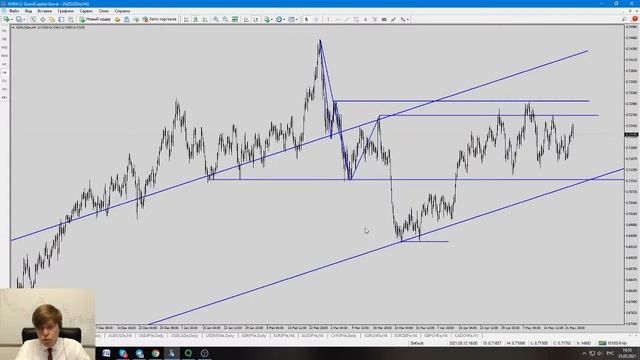Show the Market Watch window
This screenshot has height=360, width=640.
pyautogui.click(x=33, y=19)
